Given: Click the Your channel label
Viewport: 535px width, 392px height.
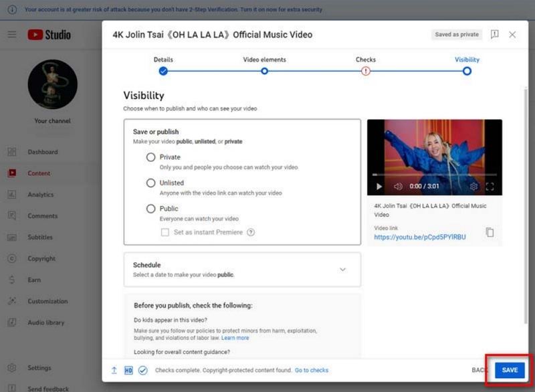Looking at the screenshot, I should tap(53, 121).
